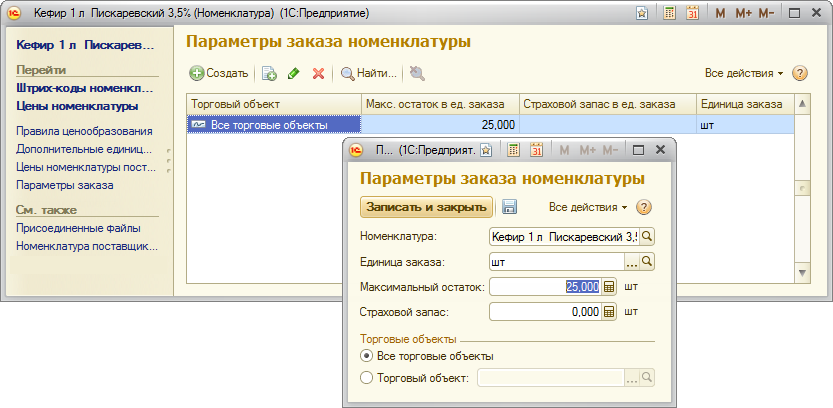Screen dimensions: 833x408
Task: Click the red X delete icon in toolbar
Action: point(318,73)
